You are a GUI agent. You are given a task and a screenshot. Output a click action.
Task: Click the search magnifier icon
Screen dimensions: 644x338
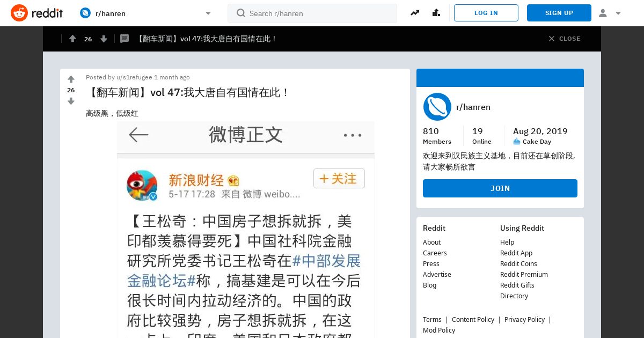(x=241, y=13)
